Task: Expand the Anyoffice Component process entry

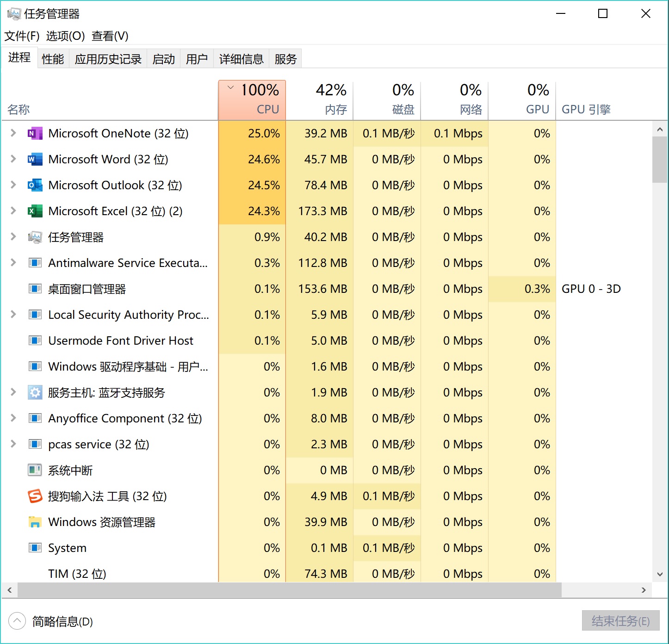Action: pos(12,418)
